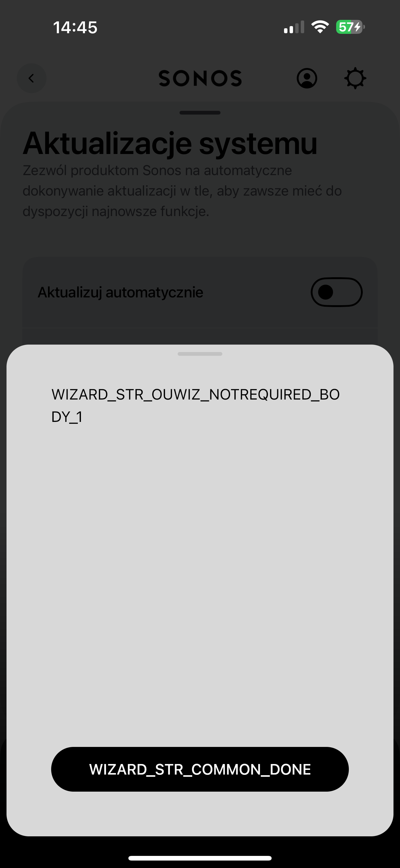
Task: Tap the cellular signal bars
Action: pyautogui.click(x=294, y=27)
